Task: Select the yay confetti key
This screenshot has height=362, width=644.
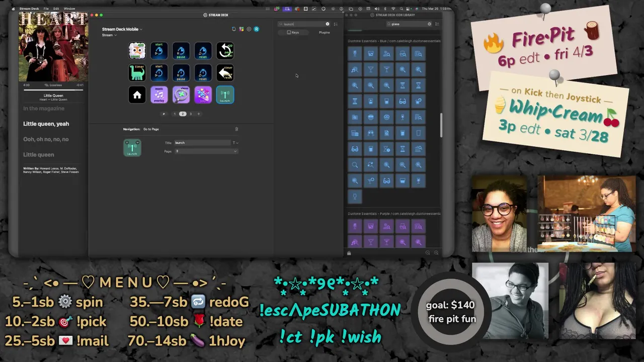Action: click(203, 95)
